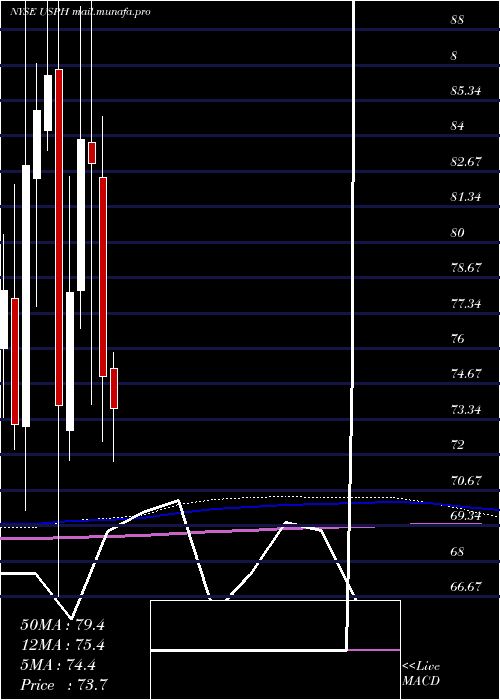This screenshot has height=700, width=500.
Task: Select the 80 price axis label
Action: coord(457,233)
